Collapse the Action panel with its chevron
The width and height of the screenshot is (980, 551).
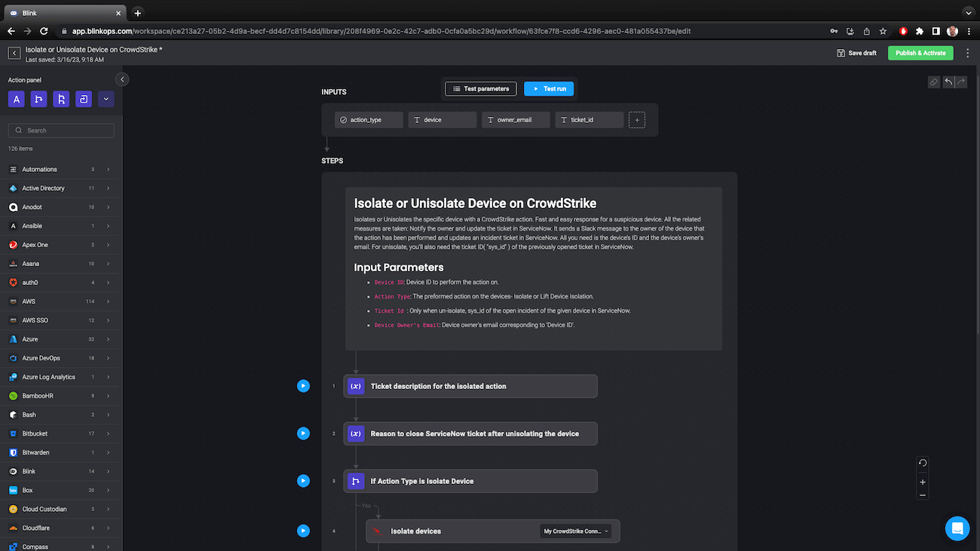(121, 78)
